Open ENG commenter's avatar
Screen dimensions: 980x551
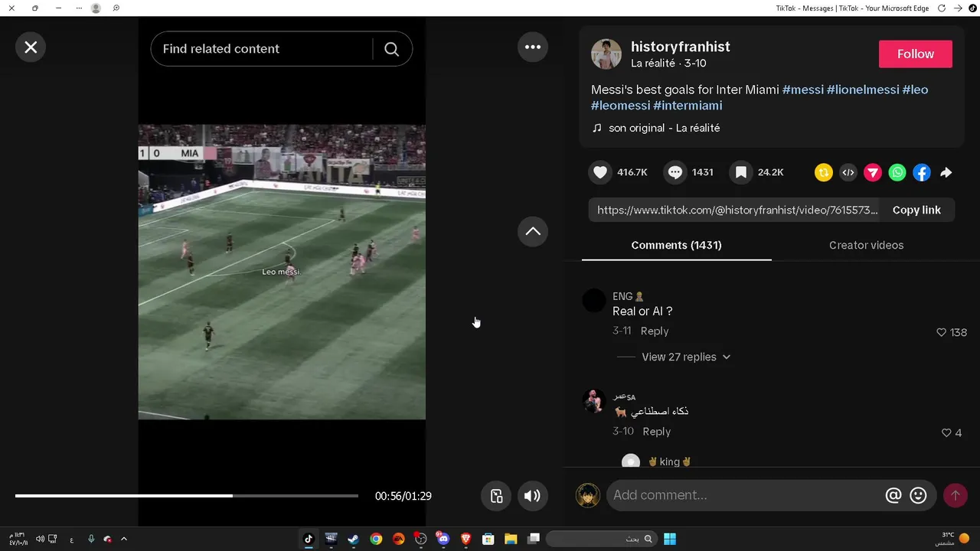pyautogui.click(x=594, y=300)
